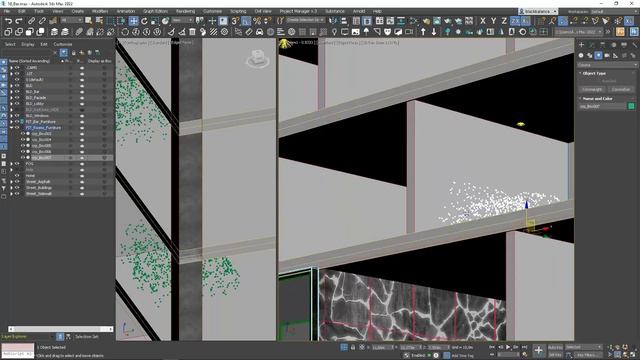This screenshot has width=640, height=360.
Task: Activate the Select and Rotate tool
Action: tap(144, 21)
